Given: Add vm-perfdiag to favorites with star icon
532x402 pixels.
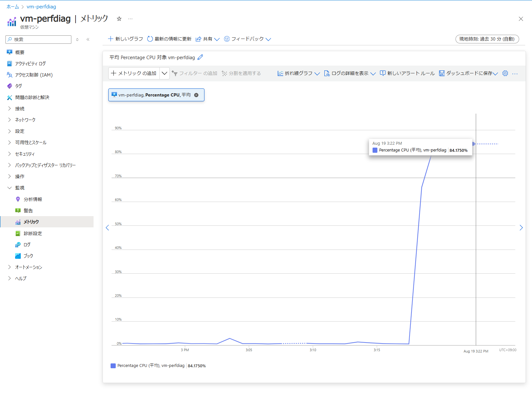Looking at the screenshot, I should coord(119,19).
